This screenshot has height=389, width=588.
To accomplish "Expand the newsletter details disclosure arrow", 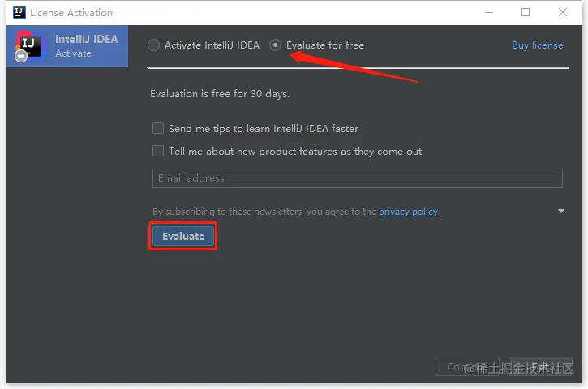I will click(561, 211).
